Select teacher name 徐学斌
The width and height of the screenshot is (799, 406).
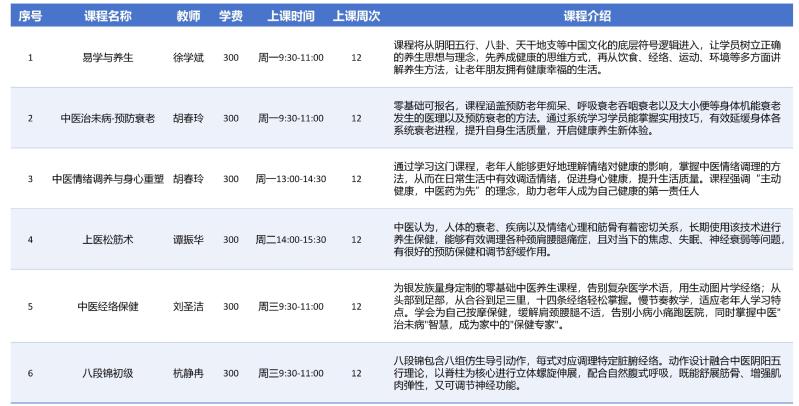(188, 58)
